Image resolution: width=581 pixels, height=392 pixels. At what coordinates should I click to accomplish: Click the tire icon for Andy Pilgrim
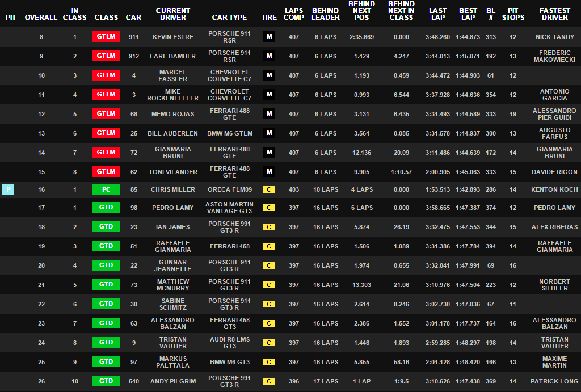click(x=269, y=381)
